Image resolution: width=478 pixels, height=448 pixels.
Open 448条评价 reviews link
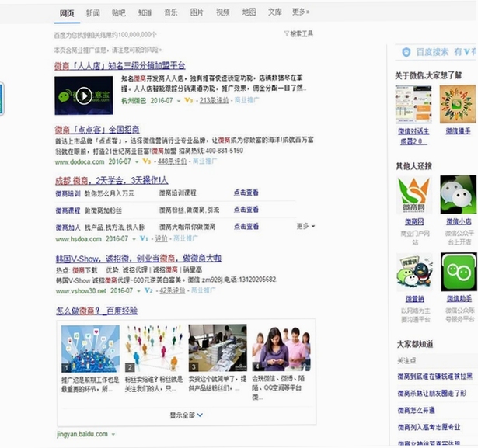pos(172,161)
